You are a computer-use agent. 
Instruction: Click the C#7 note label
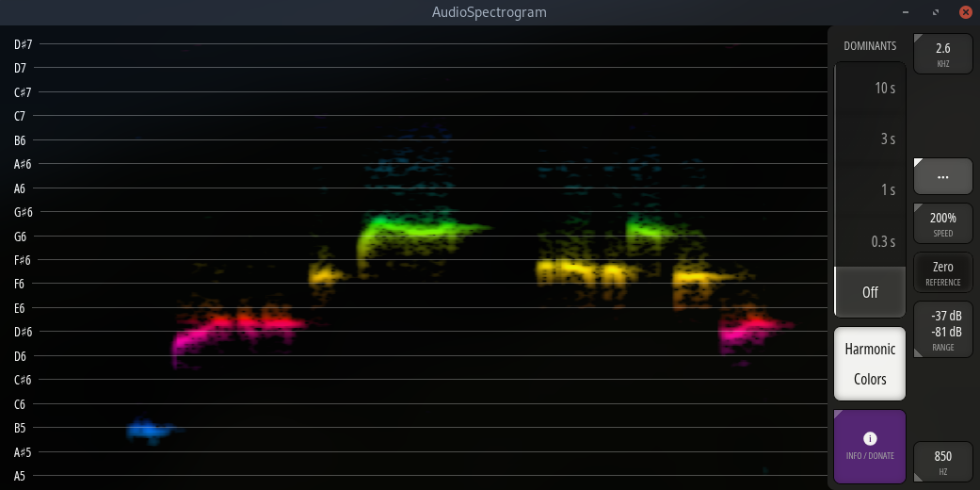pyautogui.click(x=24, y=92)
